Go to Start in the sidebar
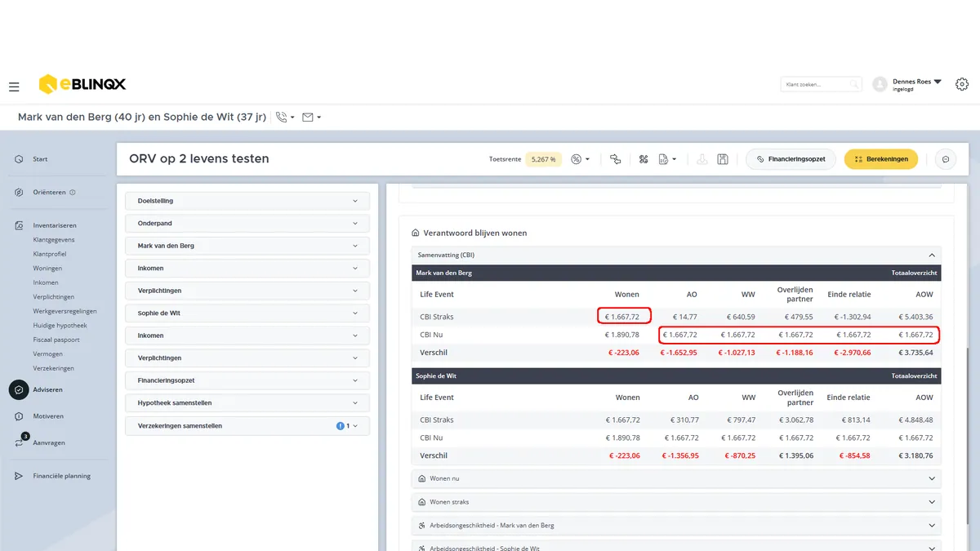The image size is (980, 551). (x=40, y=159)
